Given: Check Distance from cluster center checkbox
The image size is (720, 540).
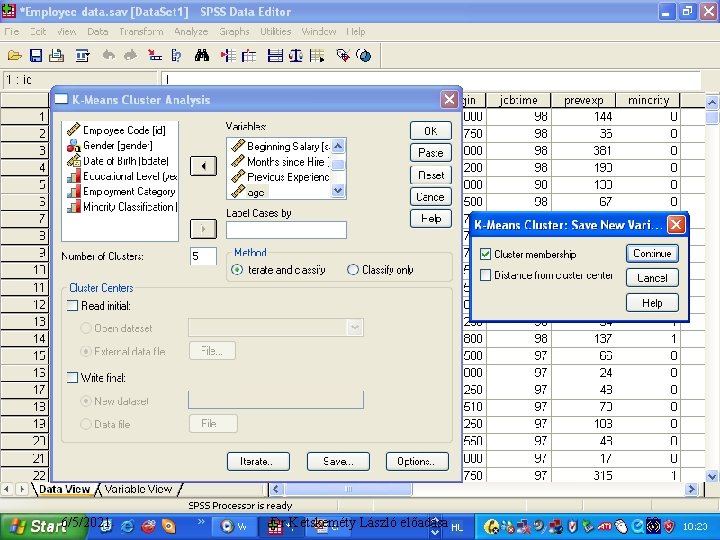Looking at the screenshot, I should [485, 275].
